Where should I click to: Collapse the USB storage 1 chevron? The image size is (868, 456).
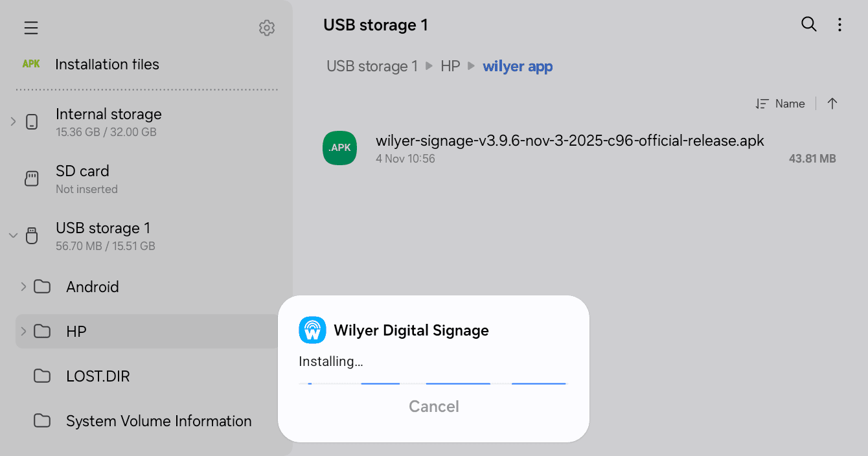[13, 236]
